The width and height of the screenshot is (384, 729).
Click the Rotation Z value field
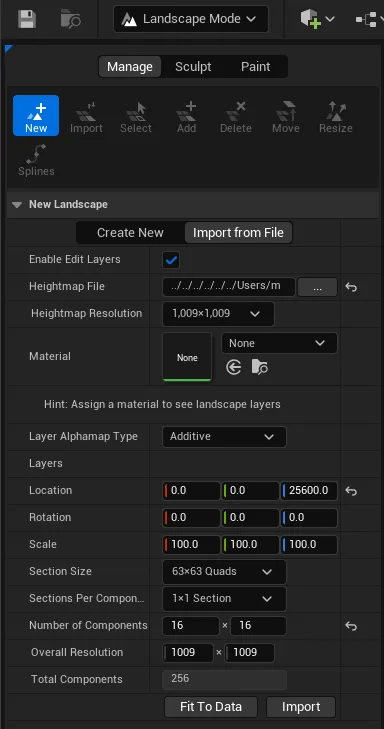[x=309, y=518]
